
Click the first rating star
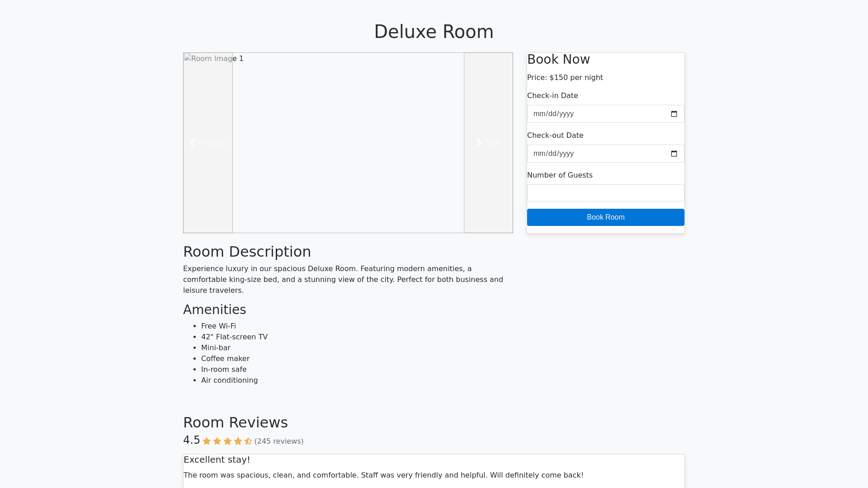207,441
